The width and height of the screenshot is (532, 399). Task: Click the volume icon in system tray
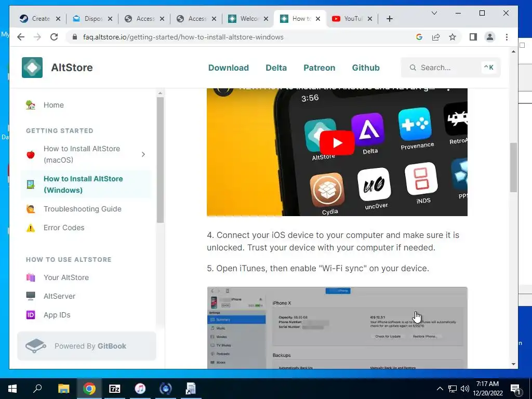click(464, 389)
